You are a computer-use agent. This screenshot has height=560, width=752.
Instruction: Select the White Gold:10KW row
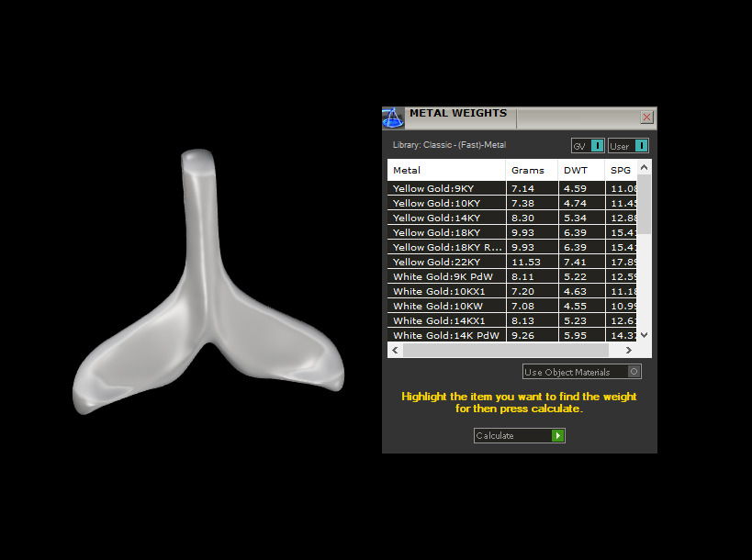[x=512, y=306]
